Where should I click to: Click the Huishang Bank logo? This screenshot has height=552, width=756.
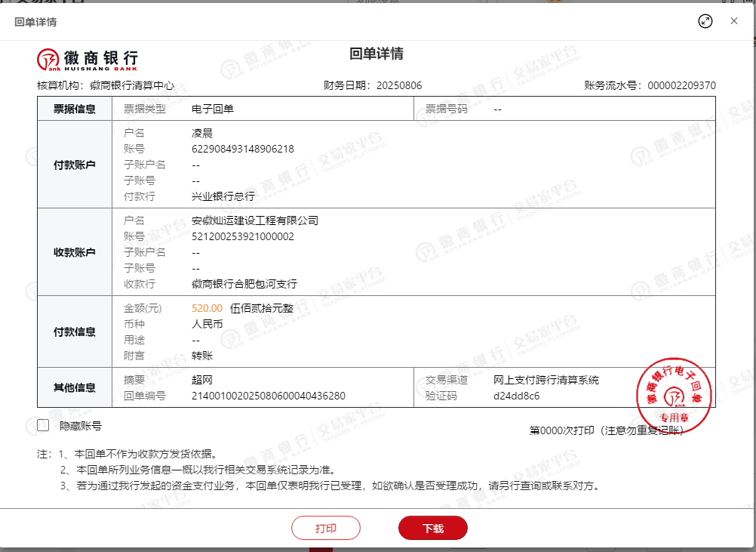coord(88,59)
